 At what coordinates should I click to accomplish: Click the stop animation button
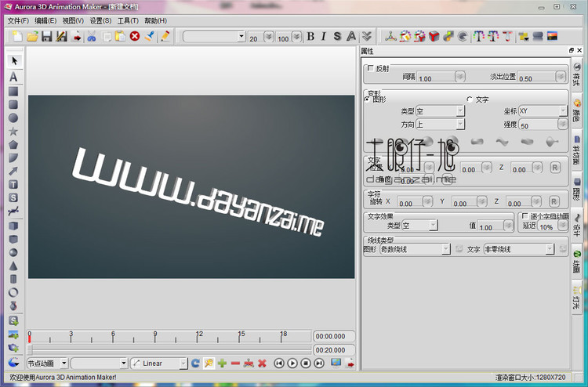click(306, 363)
